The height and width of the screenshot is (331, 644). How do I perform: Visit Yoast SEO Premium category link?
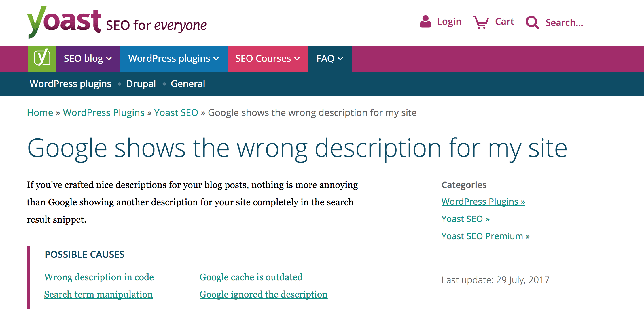pos(485,236)
